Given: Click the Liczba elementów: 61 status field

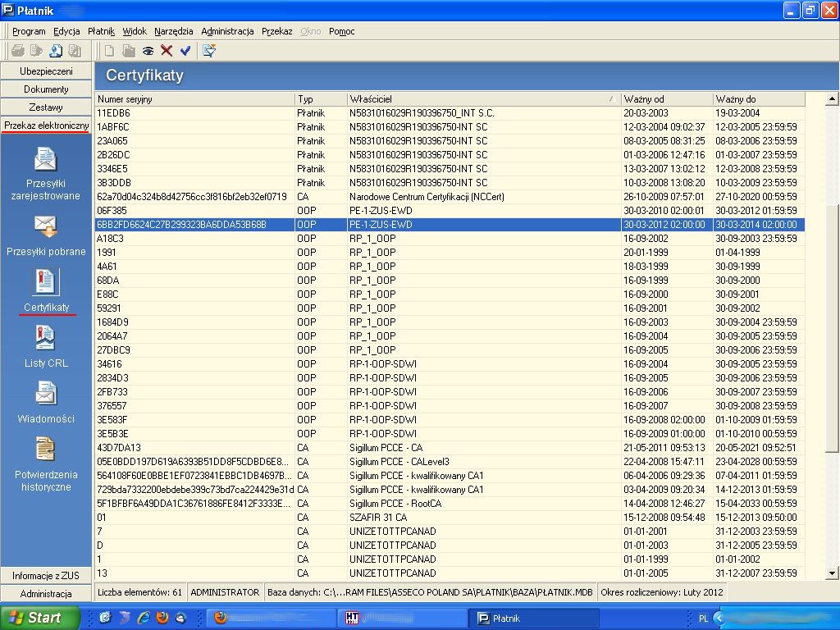Looking at the screenshot, I should (139, 592).
